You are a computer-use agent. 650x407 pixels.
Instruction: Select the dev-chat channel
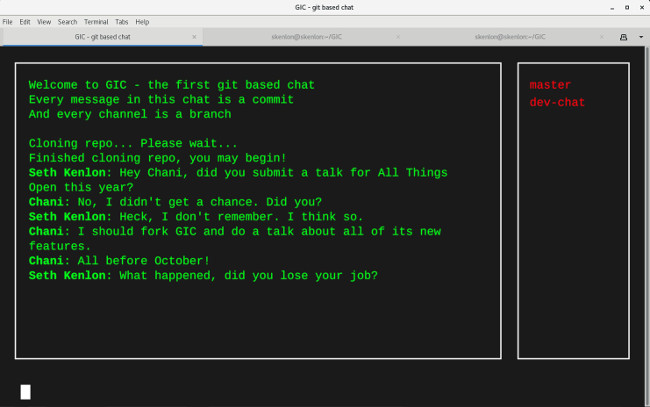tap(557, 102)
